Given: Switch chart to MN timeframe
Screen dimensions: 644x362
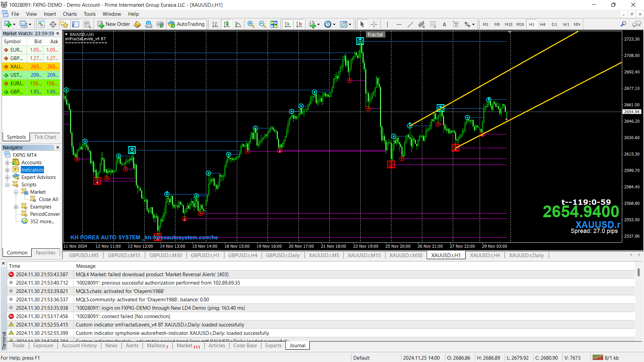Looking at the screenshot, I should [577, 24].
